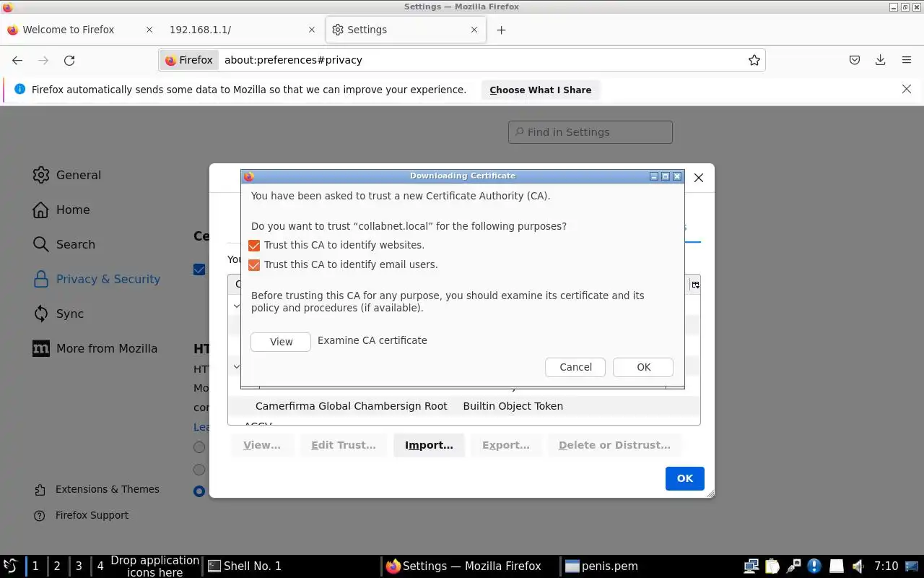
Task: View the CA certificate for examination
Action: [x=281, y=342]
